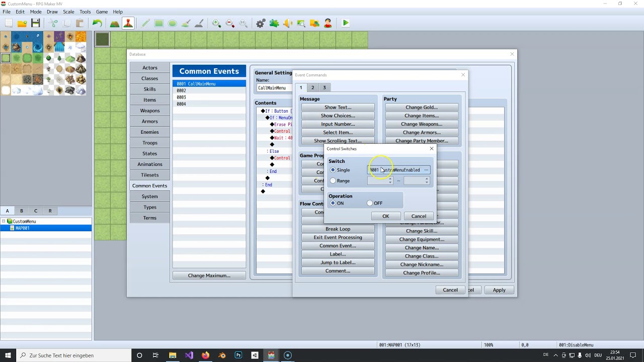
Task: Switch to Event Commands tab 3
Action: click(325, 87)
